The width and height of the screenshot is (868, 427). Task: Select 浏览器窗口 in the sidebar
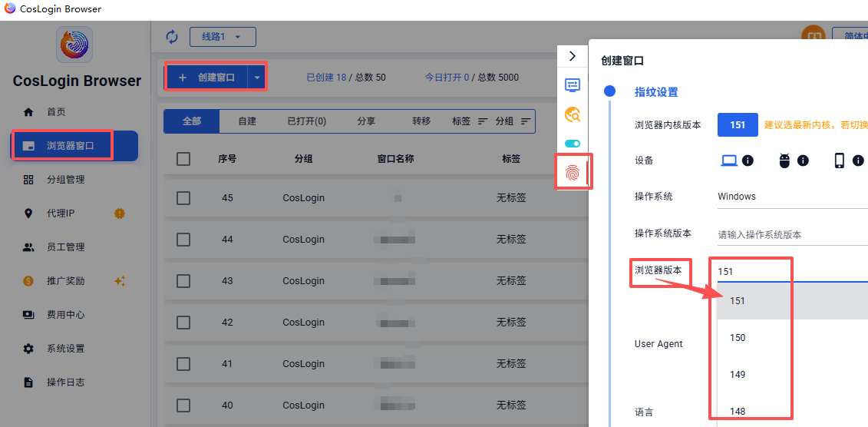74,146
